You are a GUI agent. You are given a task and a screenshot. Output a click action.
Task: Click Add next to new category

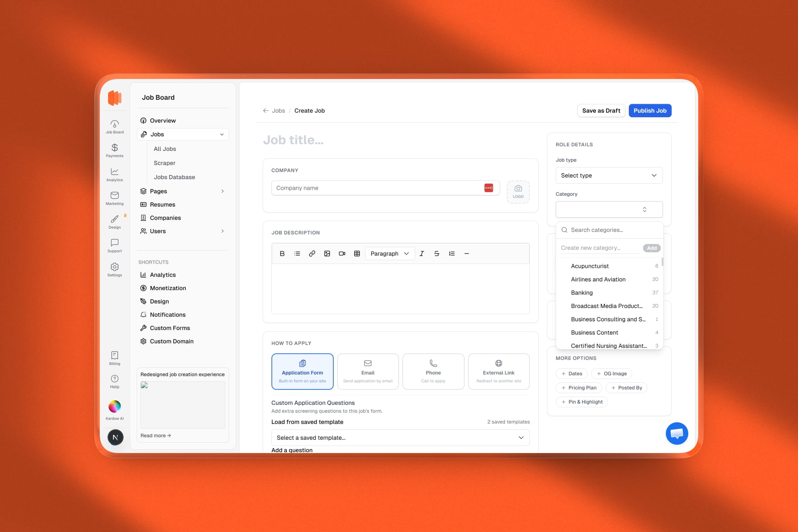tap(652, 248)
